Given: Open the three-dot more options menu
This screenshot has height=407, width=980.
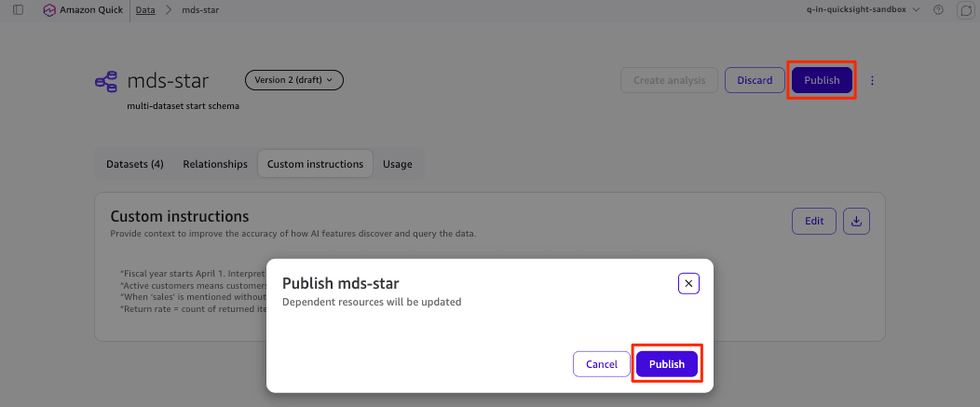Looking at the screenshot, I should pos(873,81).
